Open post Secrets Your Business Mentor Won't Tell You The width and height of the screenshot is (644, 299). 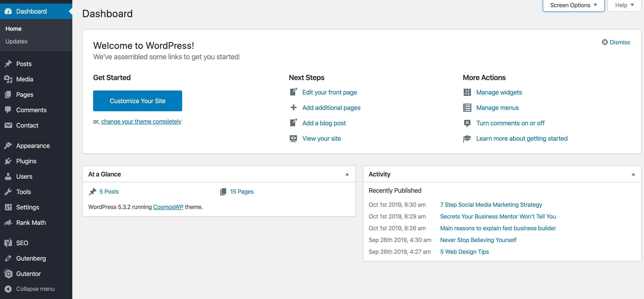[498, 216]
